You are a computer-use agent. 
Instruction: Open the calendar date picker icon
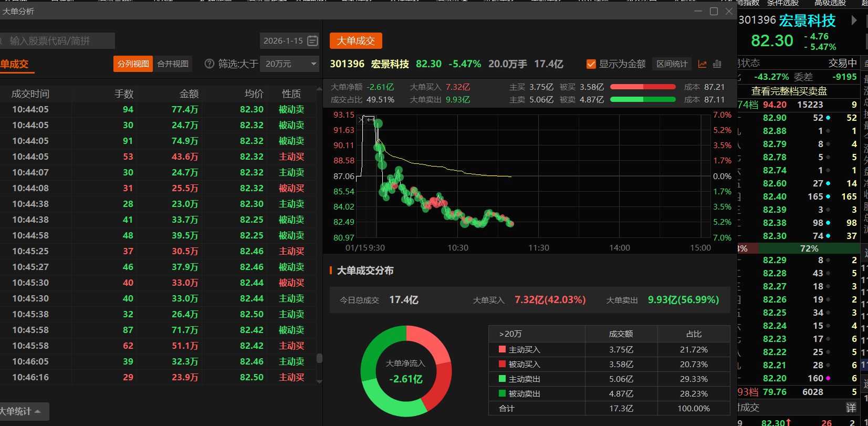pos(312,40)
